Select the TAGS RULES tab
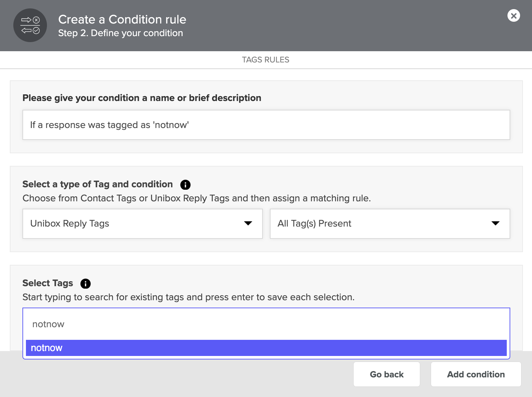The image size is (532, 397). tap(266, 60)
